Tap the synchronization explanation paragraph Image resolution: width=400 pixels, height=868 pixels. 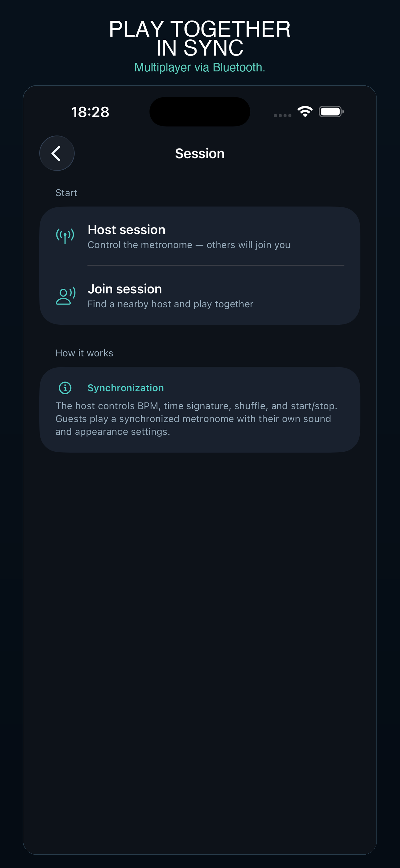[x=196, y=419]
